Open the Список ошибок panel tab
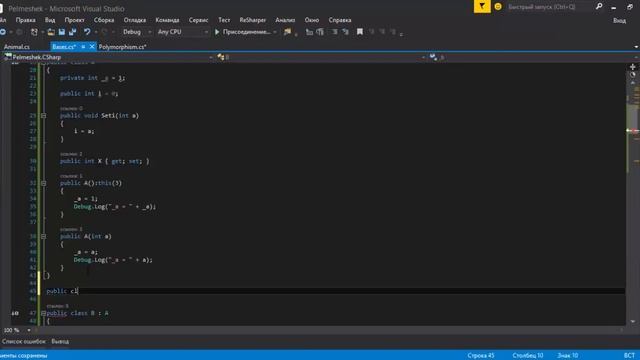 click(24, 341)
